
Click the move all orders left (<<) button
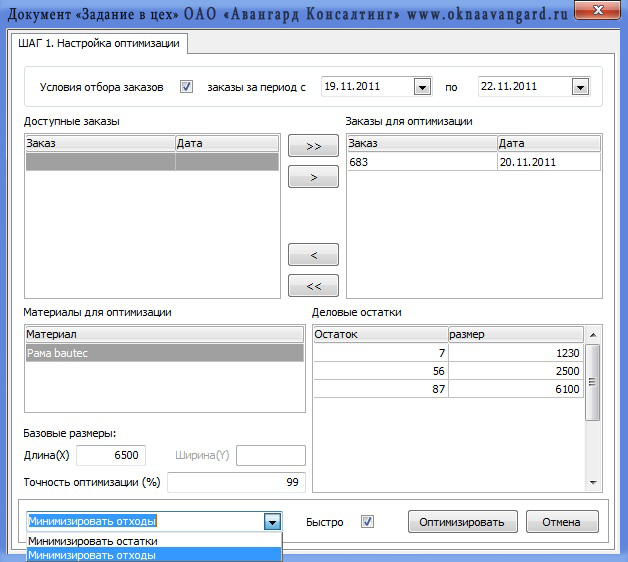[x=313, y=285]
